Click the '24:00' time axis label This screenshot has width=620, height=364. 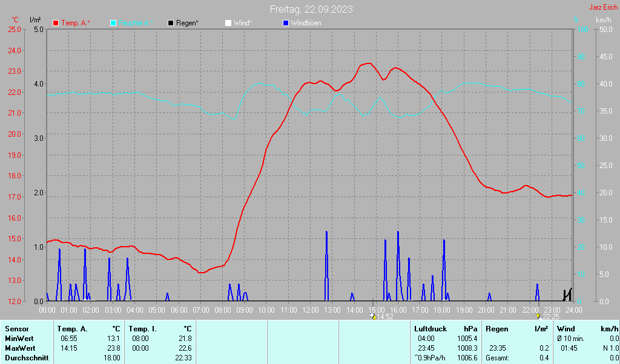pos(573,310)
